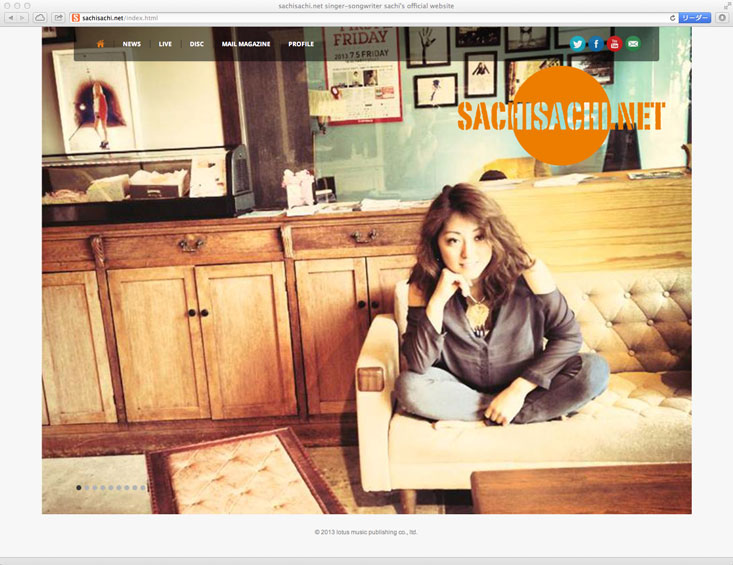Screen dimensions: 733x565
Task: Select the last slideshow pagination dot
Action: pos(143,487)
